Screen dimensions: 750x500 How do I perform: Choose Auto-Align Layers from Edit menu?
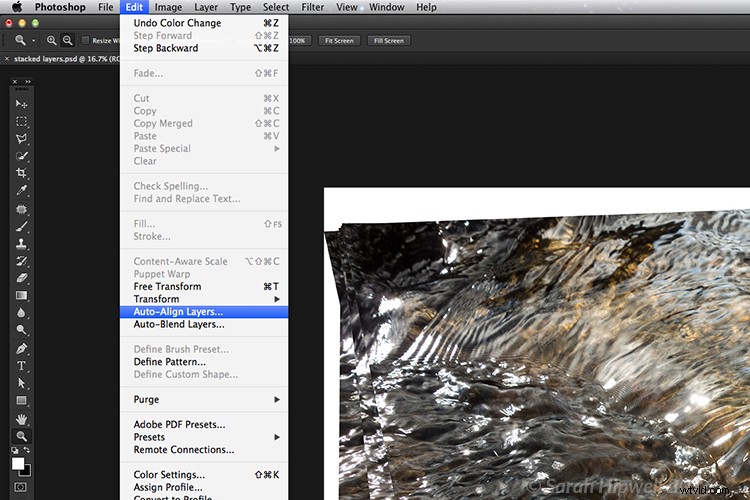pyautogui.click(x=204, y=311)
